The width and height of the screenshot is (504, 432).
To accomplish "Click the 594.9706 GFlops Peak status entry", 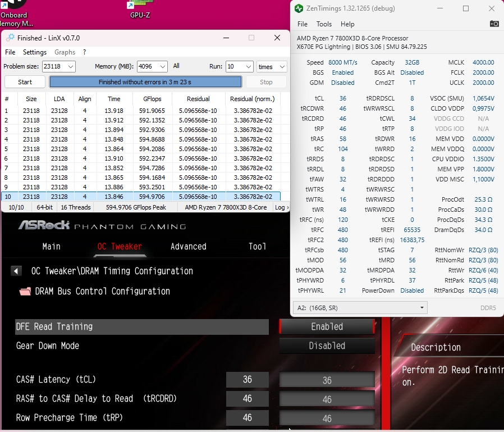I will pyautogui.click(x=136, y=207).
